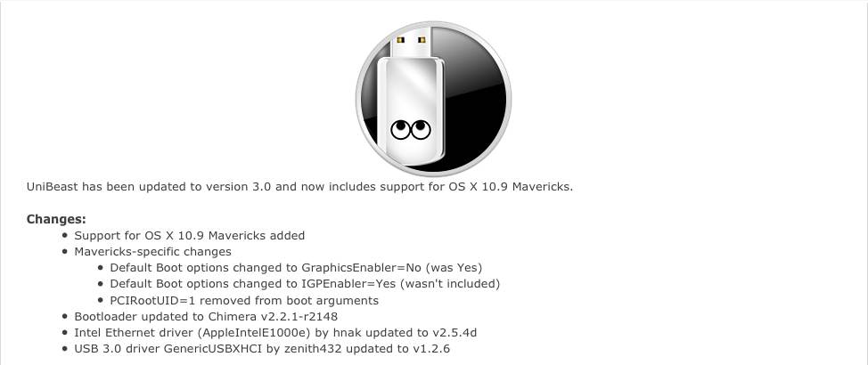Click the bullet before "Mavericks-specific changes"
The width and height of the screenshot is (868, 365).
click(x=65, y=252)
